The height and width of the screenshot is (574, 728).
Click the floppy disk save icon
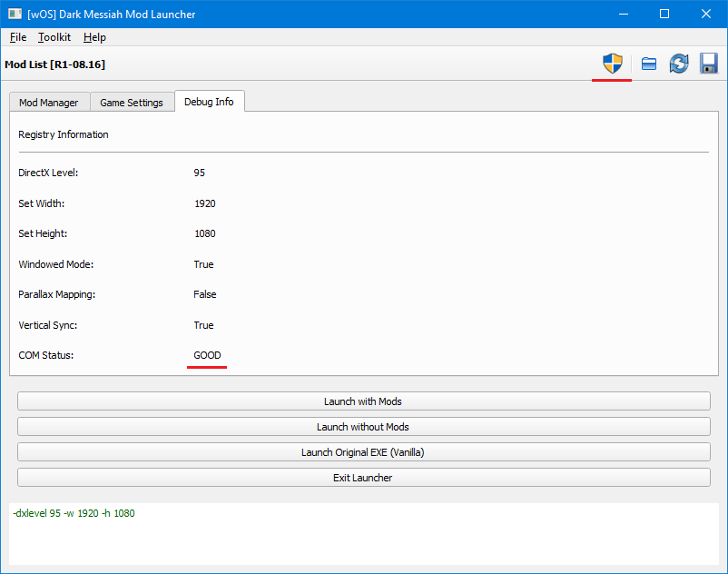click(709, 64)
